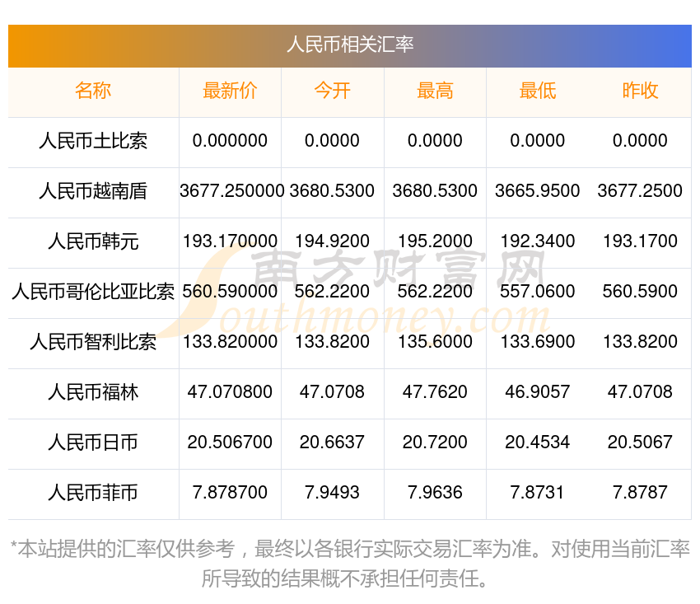Click the 最低 value 0.0000 for 人民币土比索
The height and width of the screenshot is (604, 700).
[x=538, y=141]
